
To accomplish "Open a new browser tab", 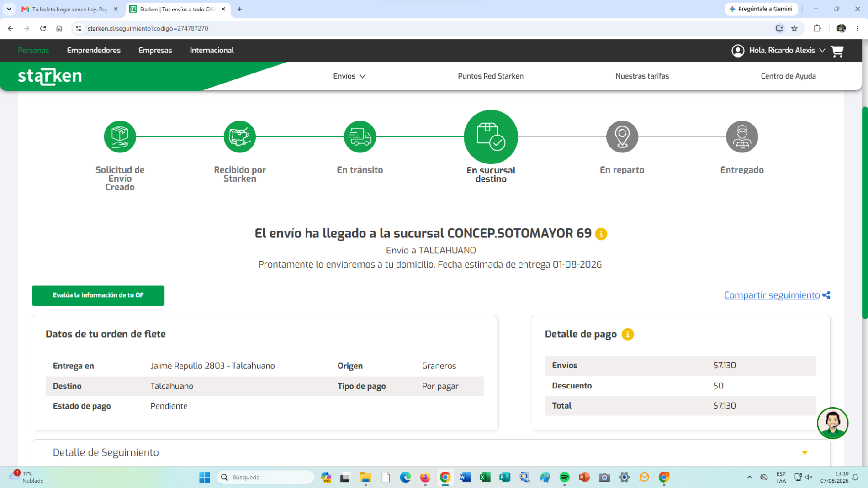I will (239, 9).
